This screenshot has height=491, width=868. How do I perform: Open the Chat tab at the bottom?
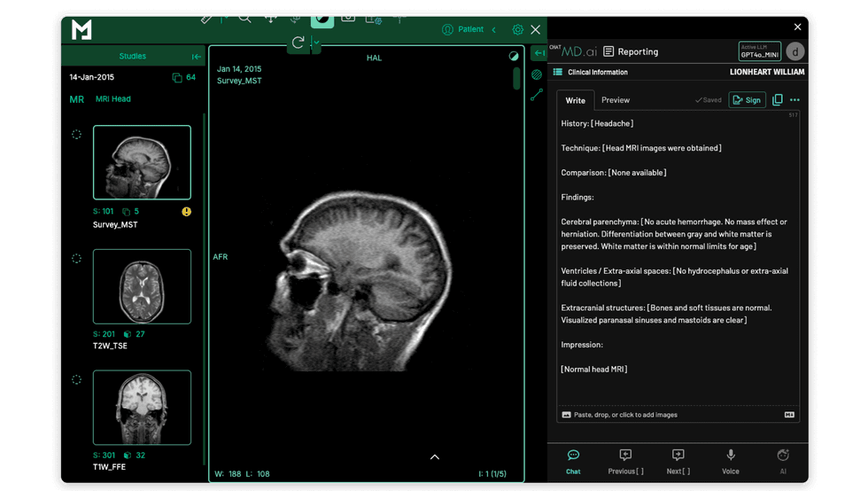[573, 462]
